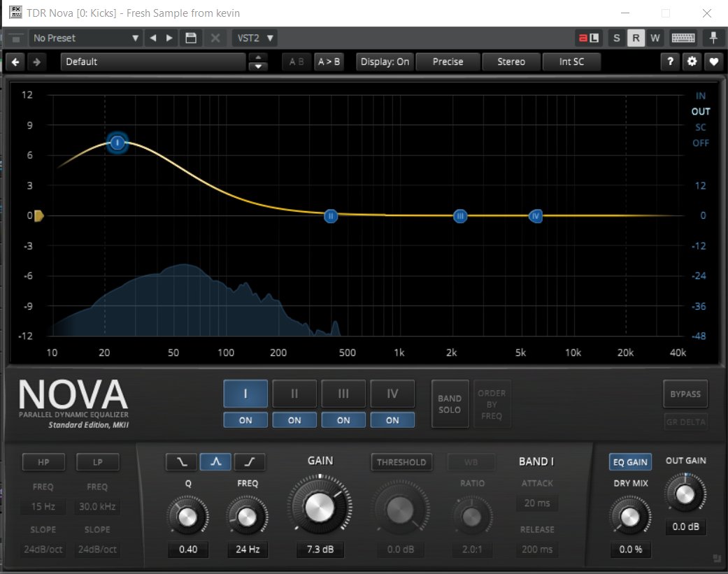The width and height of the screenshot is (728, 574).
Task: Click the undo back arrow
Action: pyautogui.click(x=15, y=62)
